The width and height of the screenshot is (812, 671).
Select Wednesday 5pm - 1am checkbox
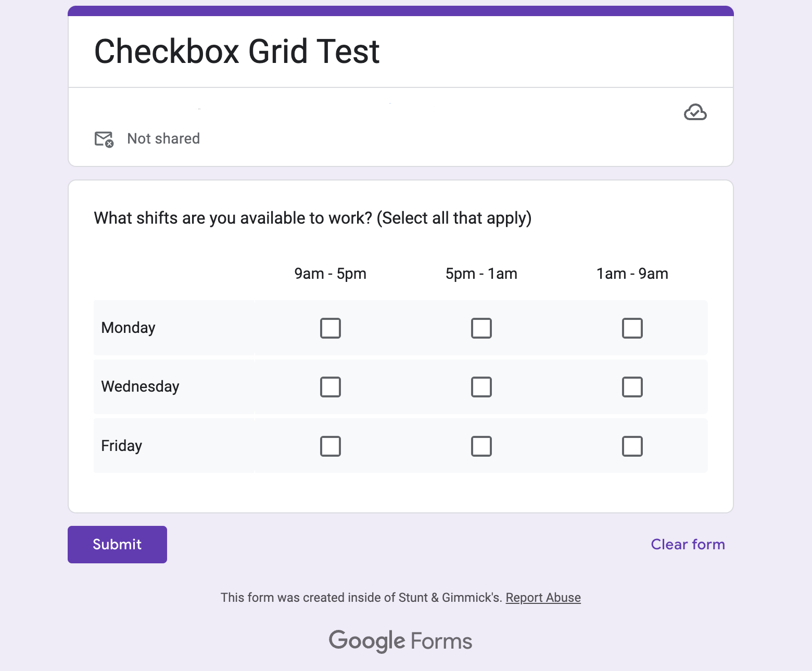point(481,387)
